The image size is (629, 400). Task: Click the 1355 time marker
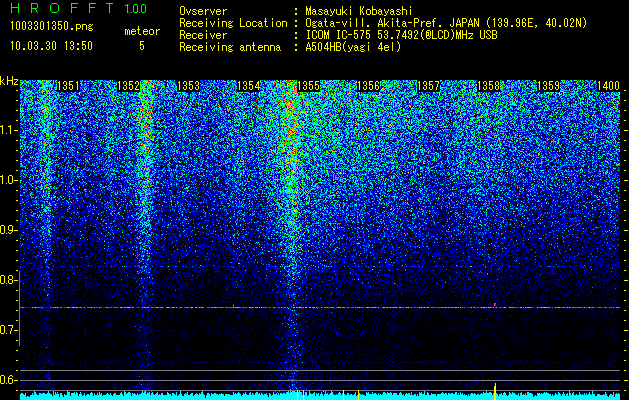[x=308, y=86]
